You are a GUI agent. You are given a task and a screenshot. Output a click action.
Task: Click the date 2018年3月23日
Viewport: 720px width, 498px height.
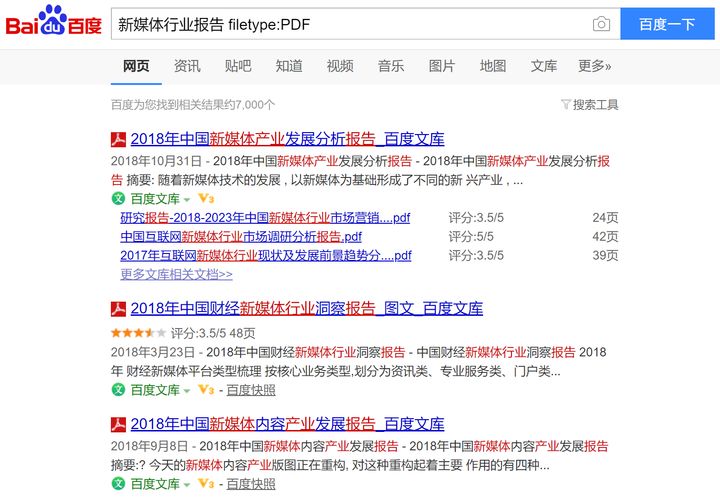click(152, 352)
